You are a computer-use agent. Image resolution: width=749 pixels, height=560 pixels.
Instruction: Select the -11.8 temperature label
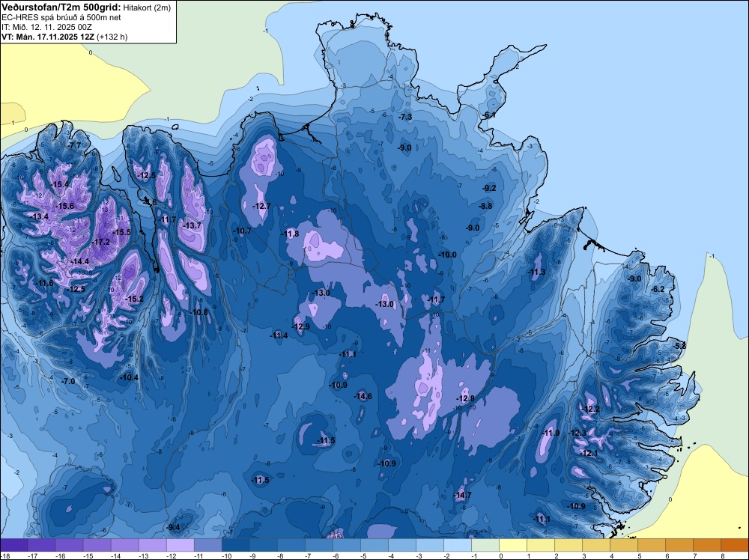coord(290,234)
